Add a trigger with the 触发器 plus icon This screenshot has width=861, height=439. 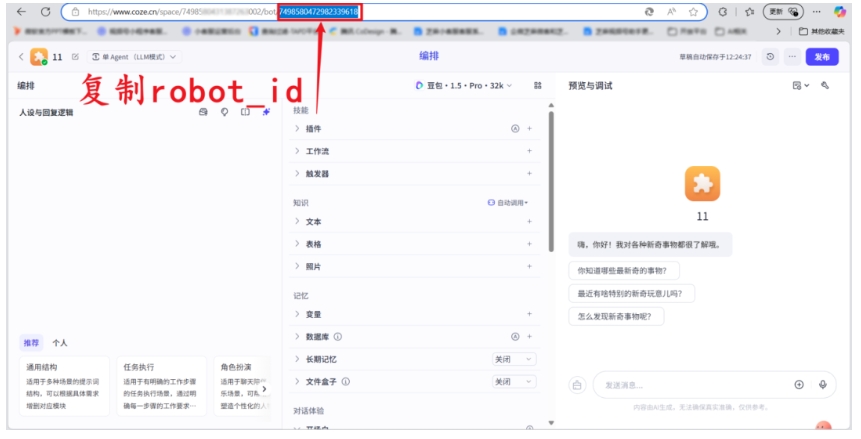[x=529, y=173]
